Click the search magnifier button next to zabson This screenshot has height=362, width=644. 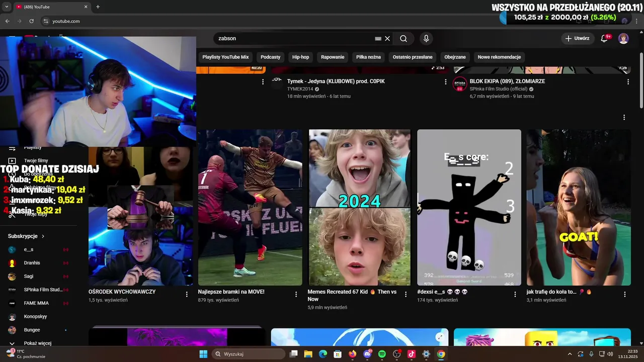tap(404, 39)
